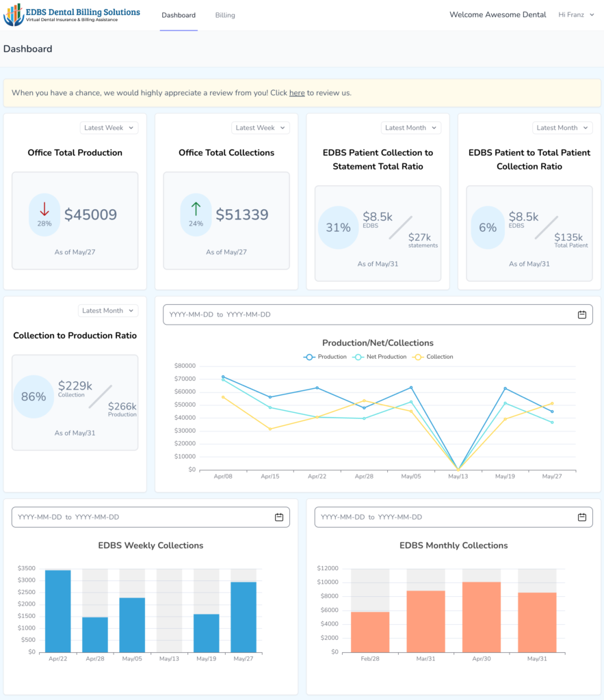Click the 31% ratio circle
The image size is (604, 700).
[x=338, y=228]
